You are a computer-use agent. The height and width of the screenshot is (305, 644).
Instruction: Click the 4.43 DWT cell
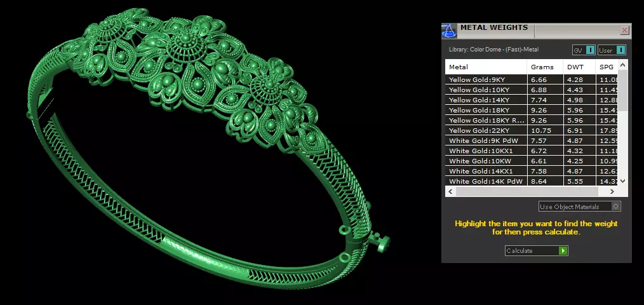point(579,90)
